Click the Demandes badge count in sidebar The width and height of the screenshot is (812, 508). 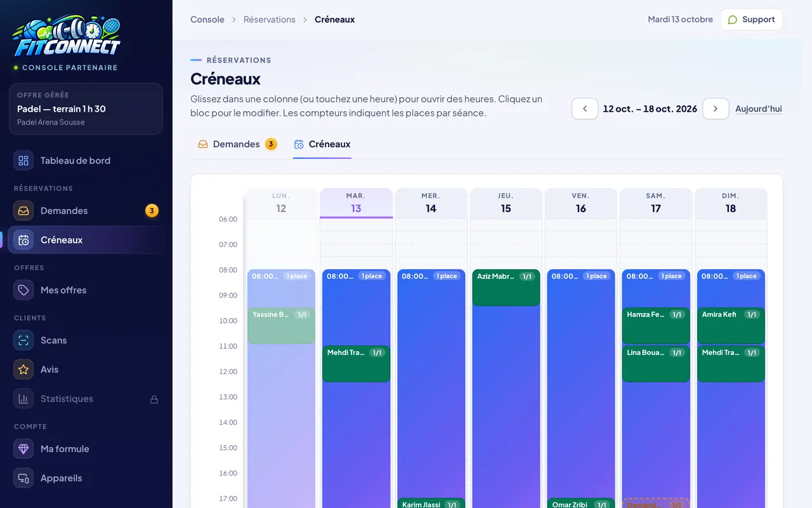click(152, 211)
